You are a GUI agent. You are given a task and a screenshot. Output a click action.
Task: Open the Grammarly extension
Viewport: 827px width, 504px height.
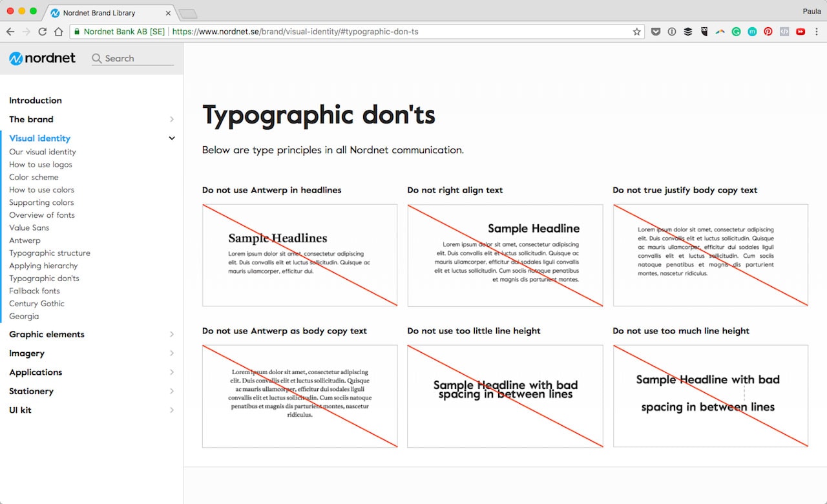click(x=736, y=31)
